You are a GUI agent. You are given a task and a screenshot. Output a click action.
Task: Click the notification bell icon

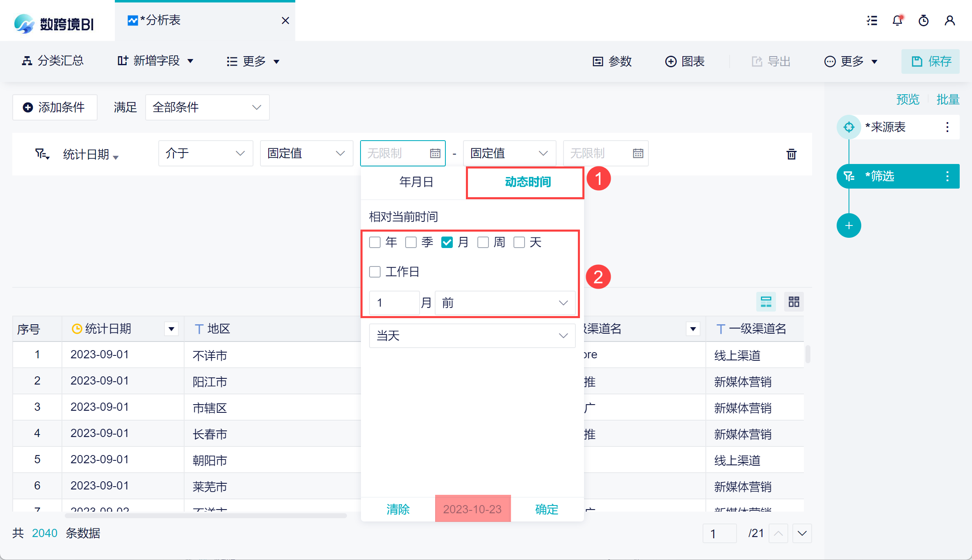(x=897, y=20)
